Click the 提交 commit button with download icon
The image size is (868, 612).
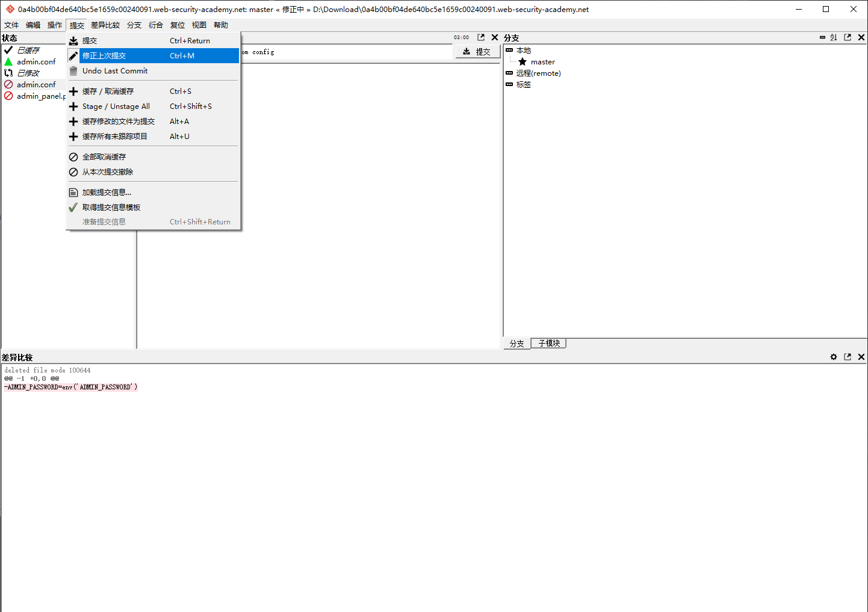477,52
